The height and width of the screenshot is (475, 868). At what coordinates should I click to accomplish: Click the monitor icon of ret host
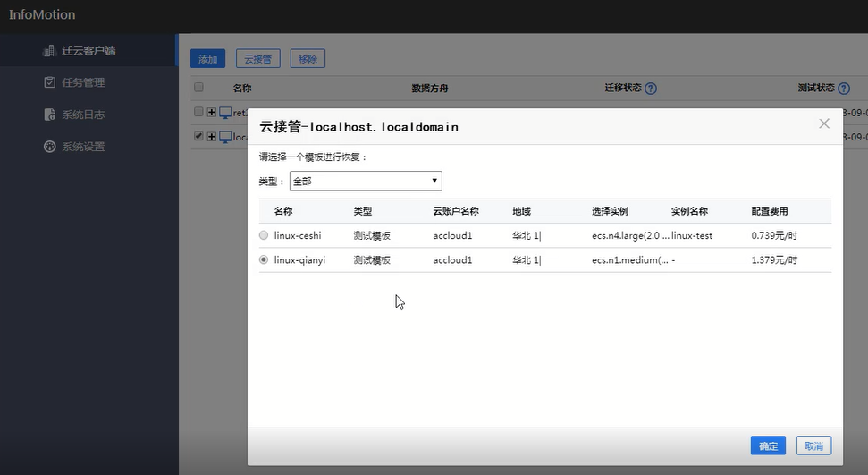point(225,113)
